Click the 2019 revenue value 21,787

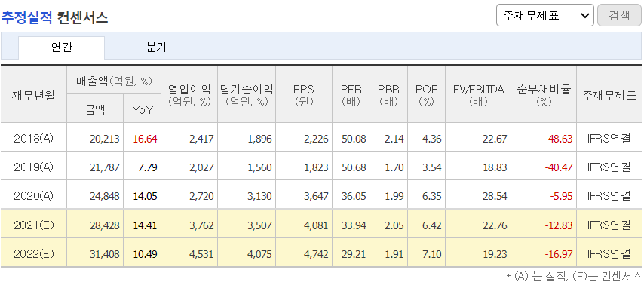[x=105, y=167]
